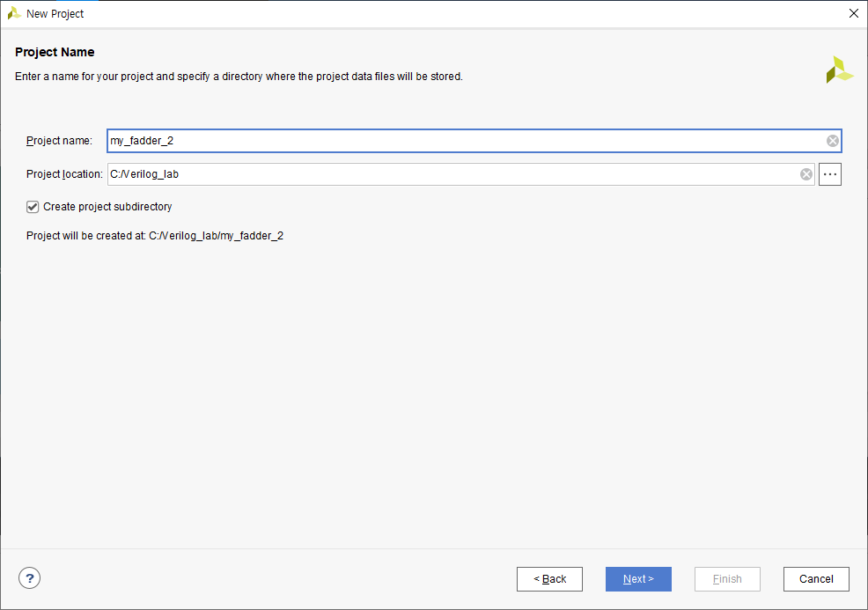The image size is (868, 610).
Task: Click the 'Create project subdirectory' label text
Action: pos(107,207)
